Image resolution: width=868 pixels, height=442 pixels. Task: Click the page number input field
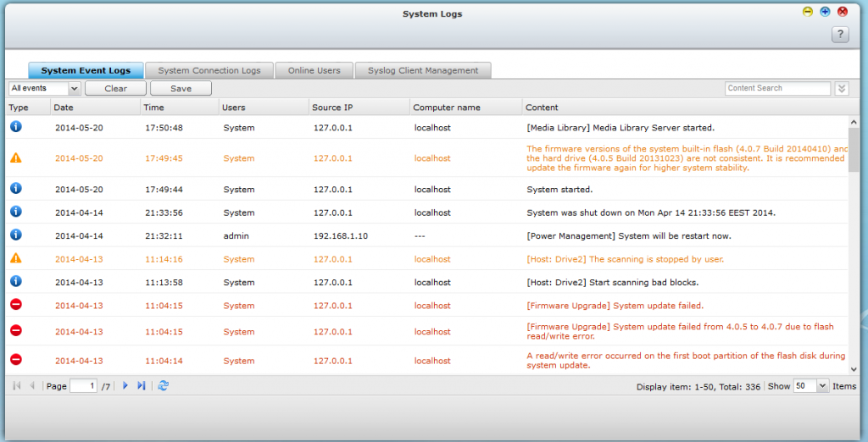click(x=83, y=385)
